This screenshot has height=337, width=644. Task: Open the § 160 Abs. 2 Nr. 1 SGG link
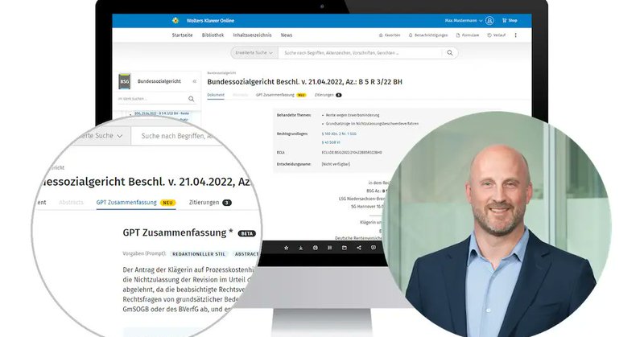[339, 134]
